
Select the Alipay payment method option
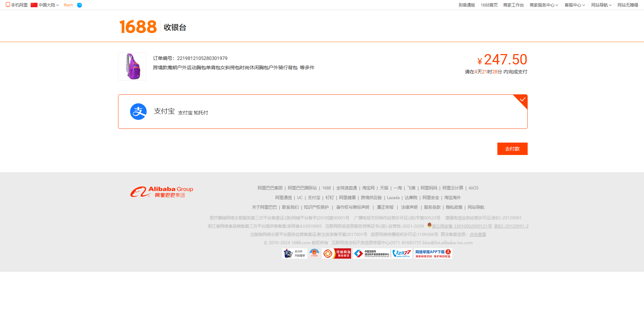pos(323,112)
